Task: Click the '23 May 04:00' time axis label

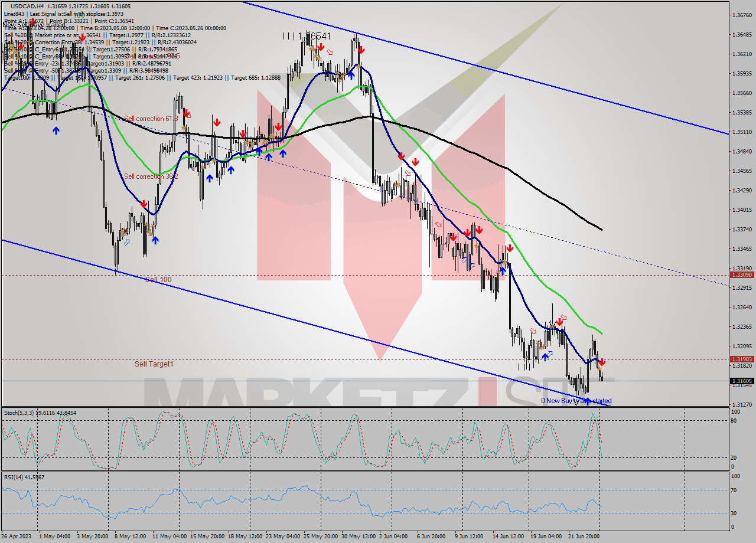Action: click(282, 536)
